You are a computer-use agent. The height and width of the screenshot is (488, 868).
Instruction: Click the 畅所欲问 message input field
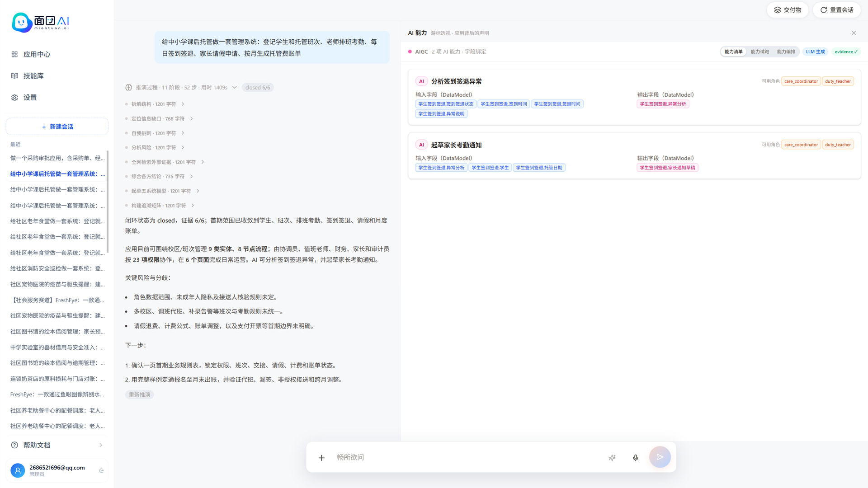click(468, 458)
